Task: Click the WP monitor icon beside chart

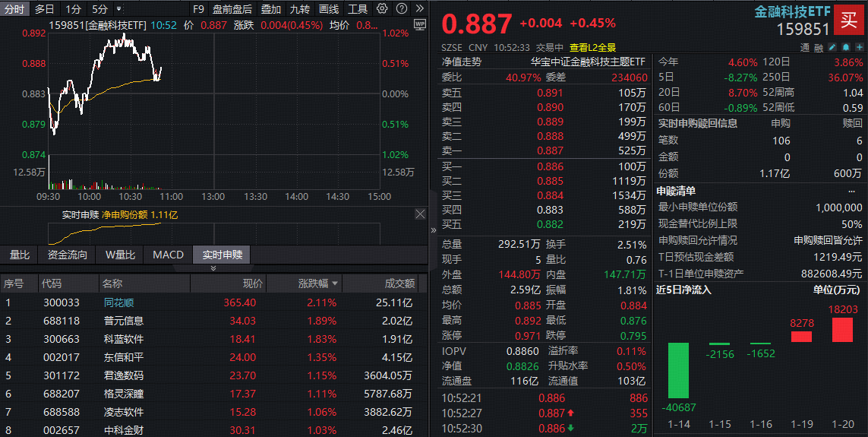Action: pos(420,24)
